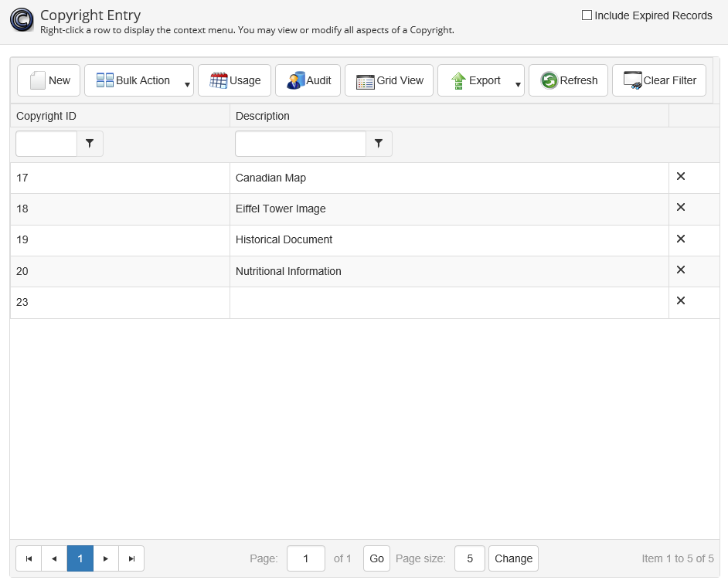Expand the Export dropdown arrow
The height and width of the screenshot is (587, 728).
518,84
